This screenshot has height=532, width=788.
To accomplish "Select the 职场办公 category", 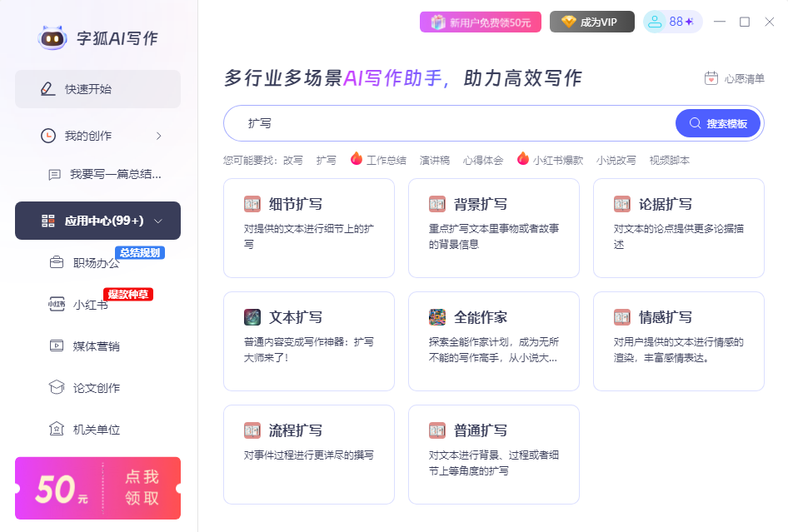I will [97, 263].
